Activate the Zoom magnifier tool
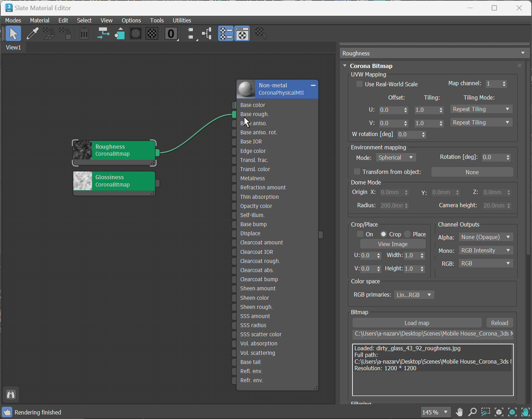This screenshot has width=532, height=419. click(472, 412)
